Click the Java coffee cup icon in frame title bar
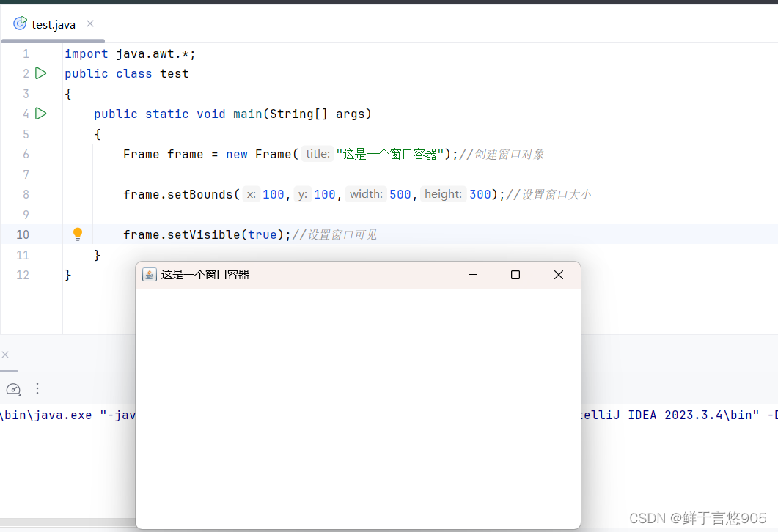The height and width of the screenshot is (532, 778). coord(150,275)
